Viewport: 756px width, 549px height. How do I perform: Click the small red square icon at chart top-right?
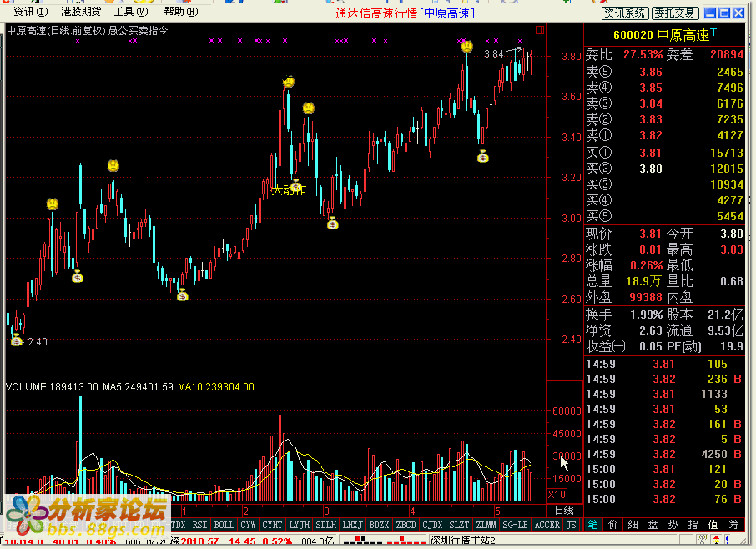(x=540, y=30)
